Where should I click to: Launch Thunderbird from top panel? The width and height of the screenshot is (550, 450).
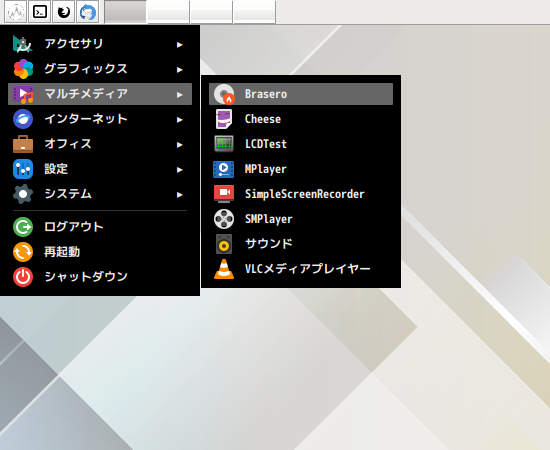point(87,12)
